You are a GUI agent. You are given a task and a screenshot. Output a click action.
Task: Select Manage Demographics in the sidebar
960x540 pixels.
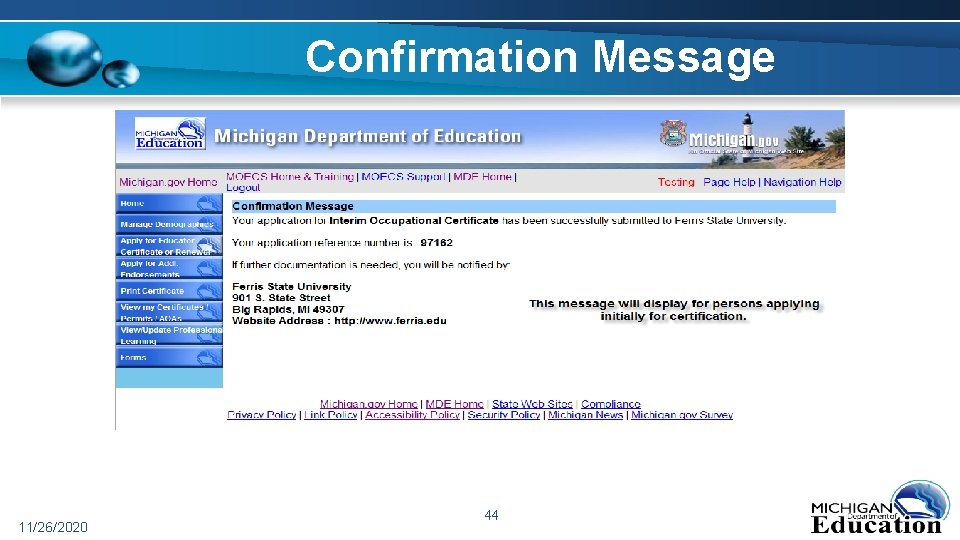tap(169, 224)
